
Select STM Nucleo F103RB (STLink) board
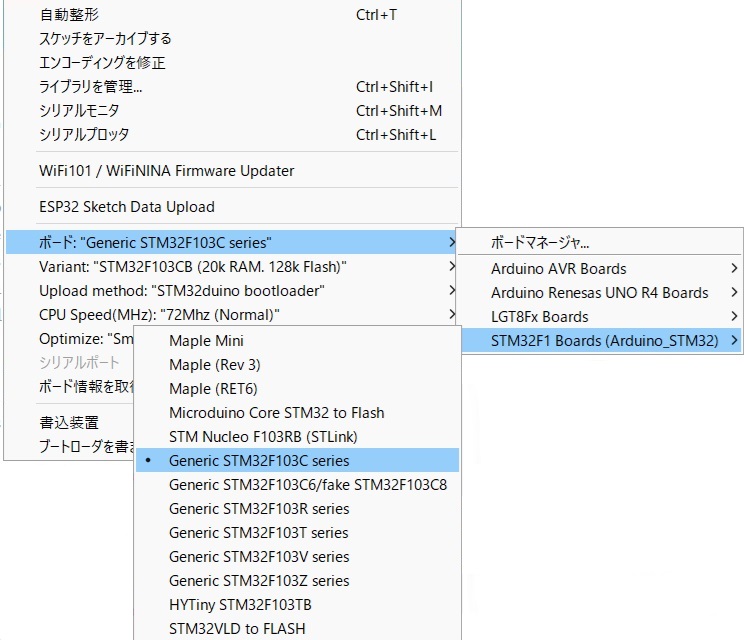(298, 436)
